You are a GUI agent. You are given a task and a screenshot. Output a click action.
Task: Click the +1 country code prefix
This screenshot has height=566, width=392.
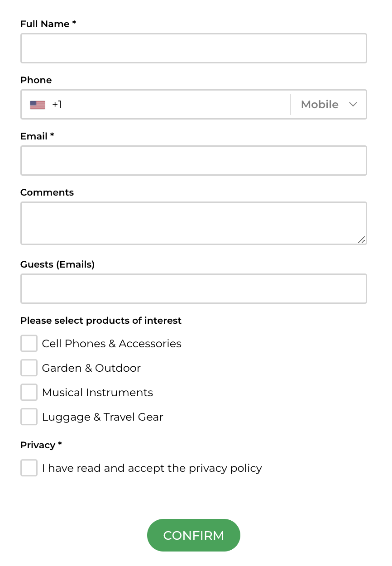[57, 105]
